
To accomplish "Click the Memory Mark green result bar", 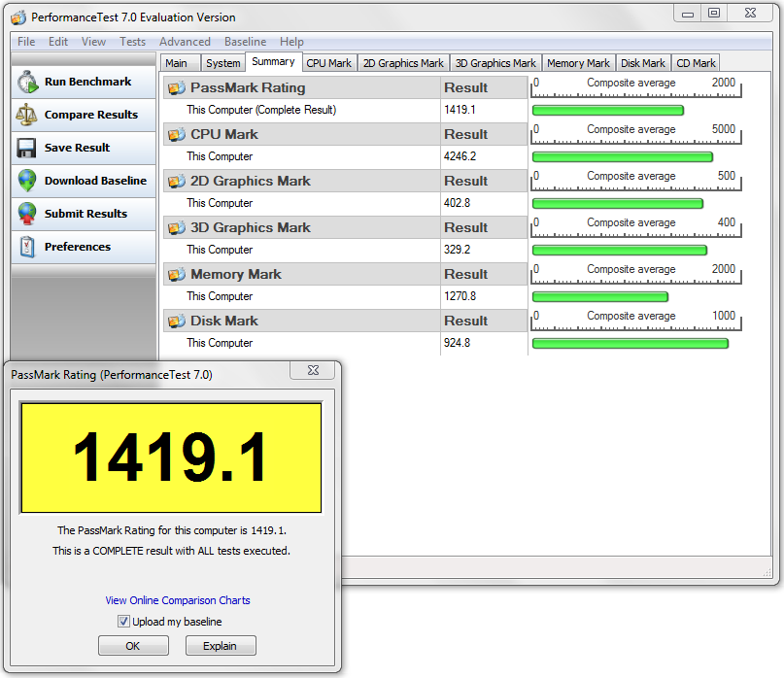I will [600, 297].
